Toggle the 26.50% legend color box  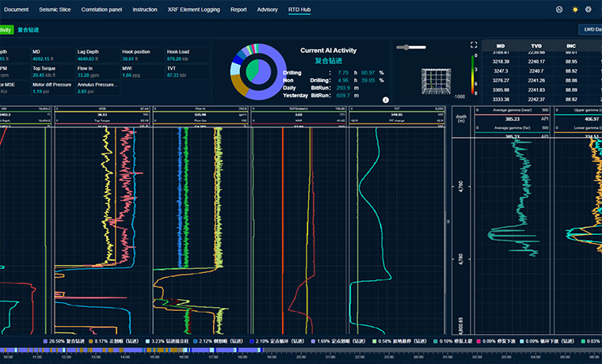point(45,341)
